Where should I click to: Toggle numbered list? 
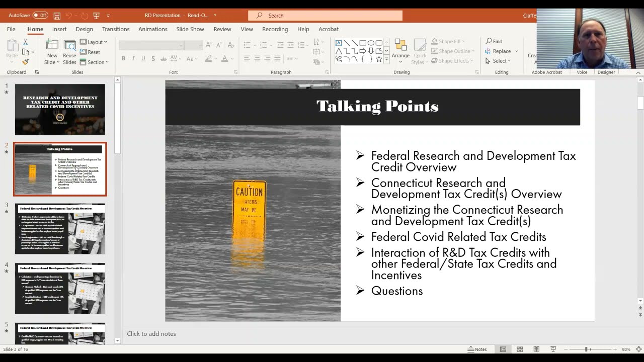pos(264,45)
